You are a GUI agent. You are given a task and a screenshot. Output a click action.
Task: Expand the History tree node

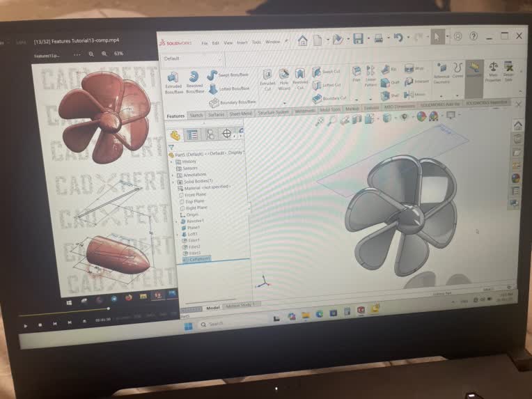click(172, 162)
